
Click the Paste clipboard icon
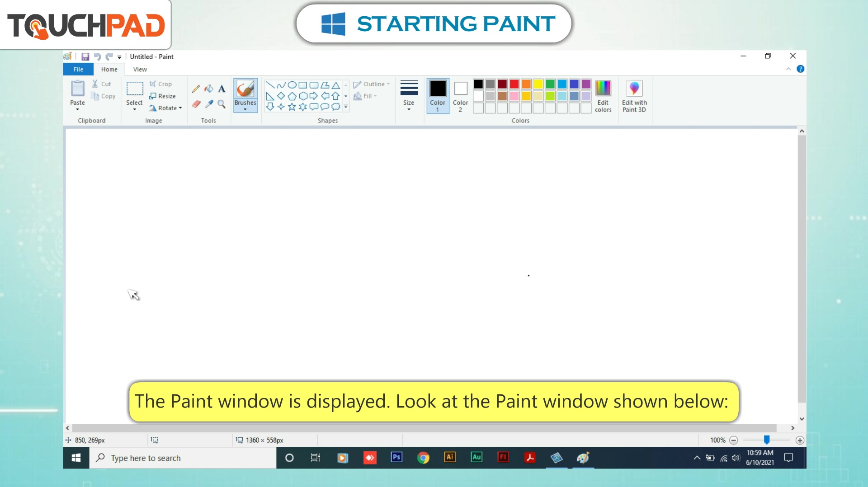(x=77, y=89)
